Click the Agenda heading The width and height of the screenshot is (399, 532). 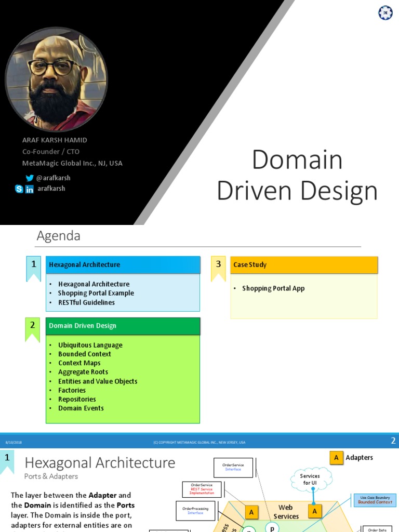click(58, 235)
